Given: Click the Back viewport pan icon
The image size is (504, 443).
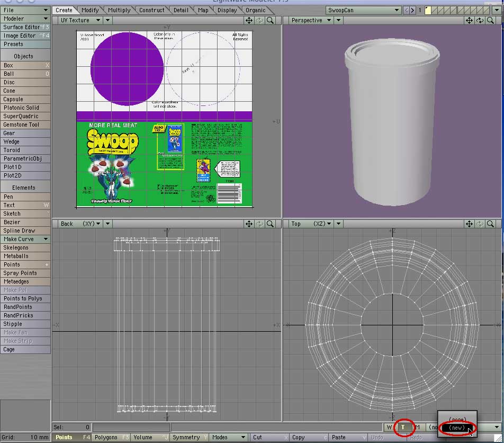Looking at the screenshot, I should pos(249,224).
